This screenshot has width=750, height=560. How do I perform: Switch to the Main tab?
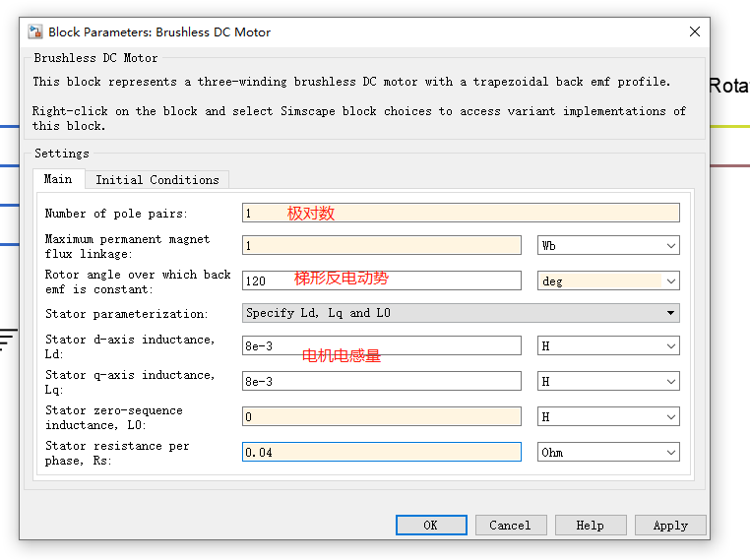click(58, 179)
